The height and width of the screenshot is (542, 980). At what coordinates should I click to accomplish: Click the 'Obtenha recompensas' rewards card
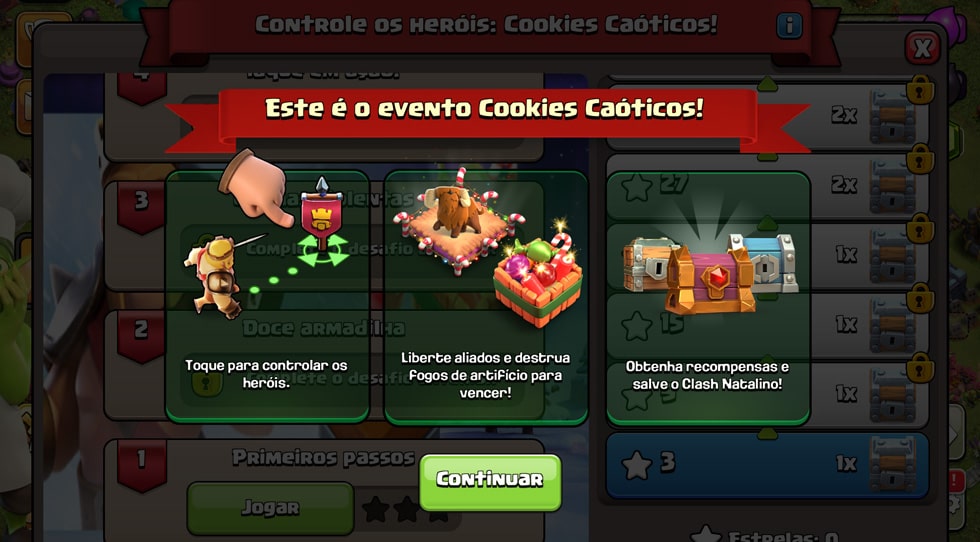[x=708, y=298]
